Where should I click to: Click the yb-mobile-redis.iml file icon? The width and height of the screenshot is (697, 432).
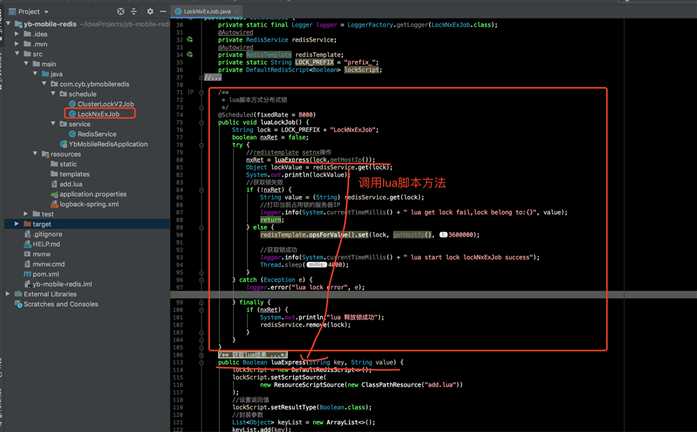tap(28, 284)
